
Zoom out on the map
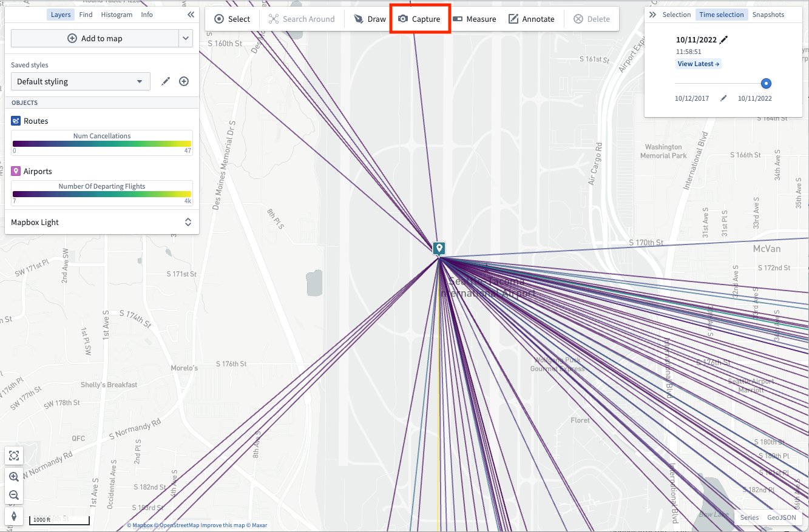[14, 495]
